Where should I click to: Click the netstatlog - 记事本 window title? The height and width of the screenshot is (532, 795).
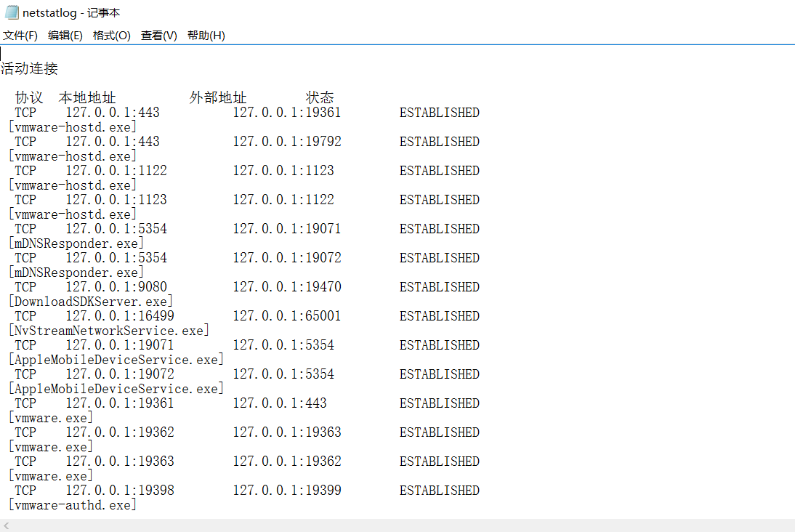[x=71, y=12]
